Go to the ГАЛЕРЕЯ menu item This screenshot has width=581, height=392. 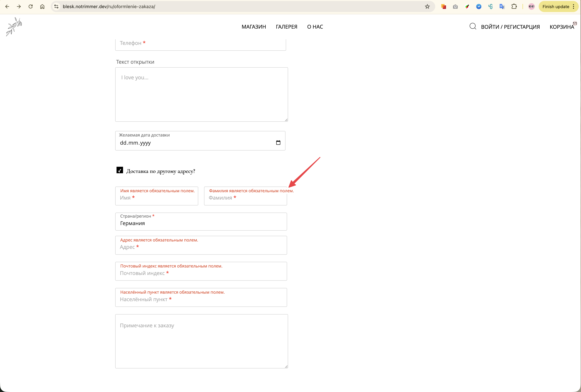pyautogui.click(x=286, y=27)
